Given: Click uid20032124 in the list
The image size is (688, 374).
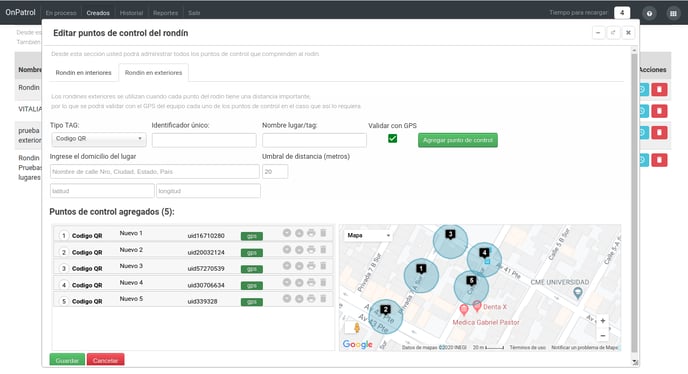Looking at the screenshot, I should (x=206, y=252).
